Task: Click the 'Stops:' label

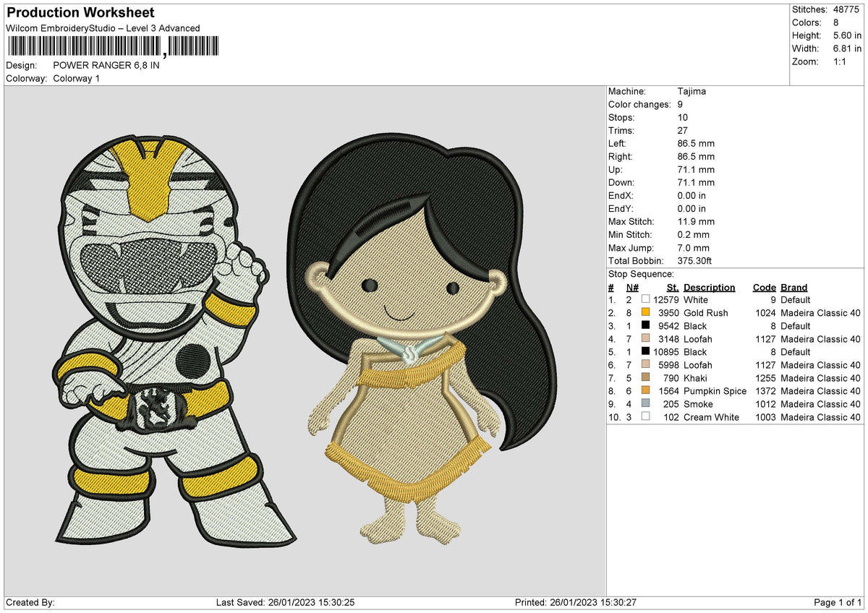Action: click(x=621, y=117)
